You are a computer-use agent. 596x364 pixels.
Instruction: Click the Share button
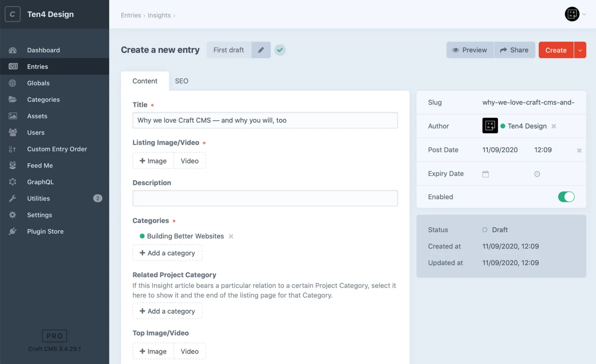(x=515, y=50)
